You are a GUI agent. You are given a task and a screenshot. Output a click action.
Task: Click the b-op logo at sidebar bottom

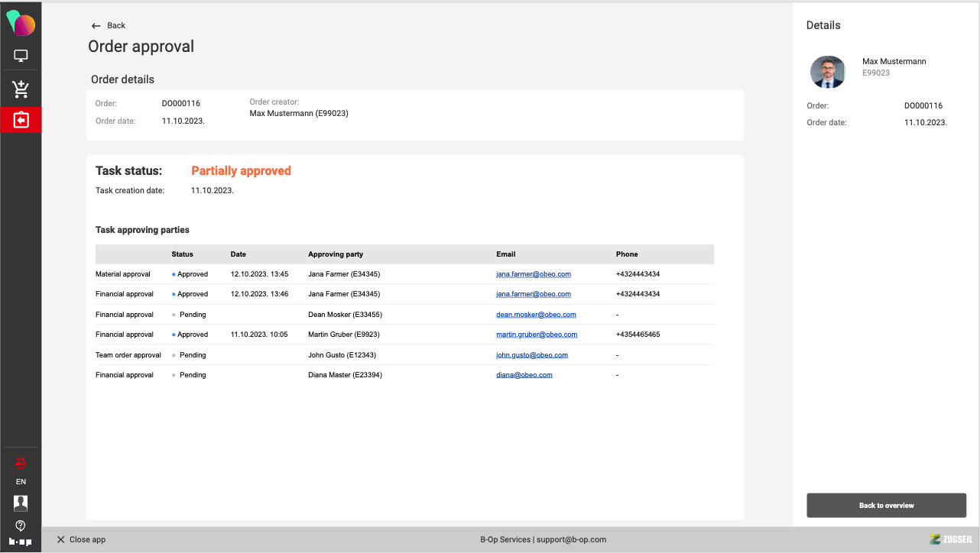[x=21, y=542]
